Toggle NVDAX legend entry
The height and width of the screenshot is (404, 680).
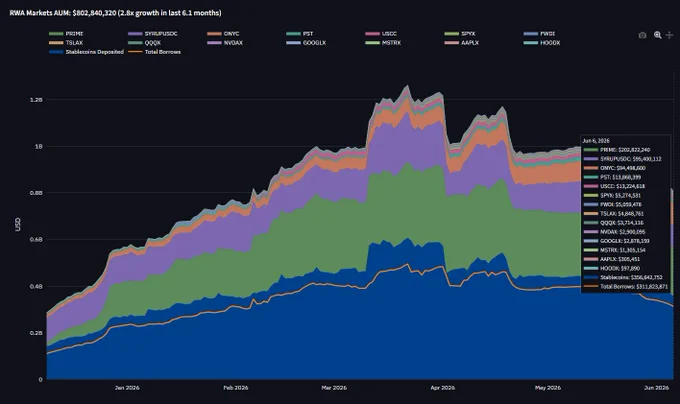click(x=225, y=43)
